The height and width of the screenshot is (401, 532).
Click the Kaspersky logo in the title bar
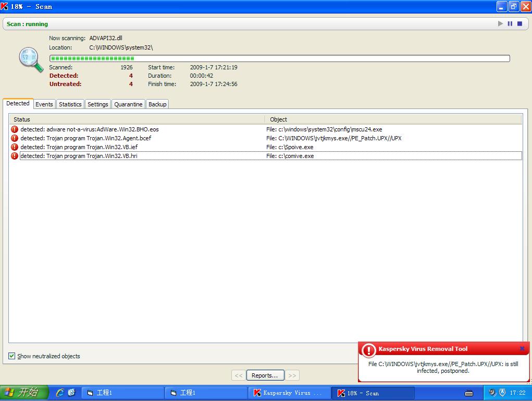[4, 6]
